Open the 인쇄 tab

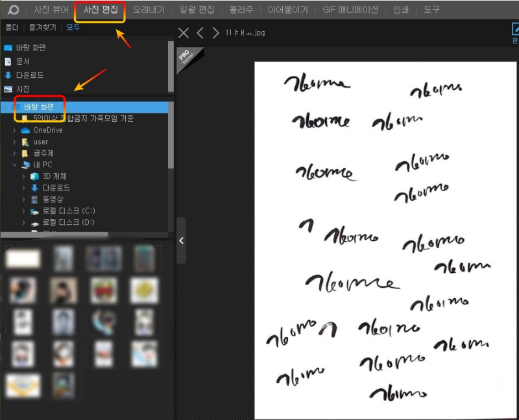[x=400, y=10]
